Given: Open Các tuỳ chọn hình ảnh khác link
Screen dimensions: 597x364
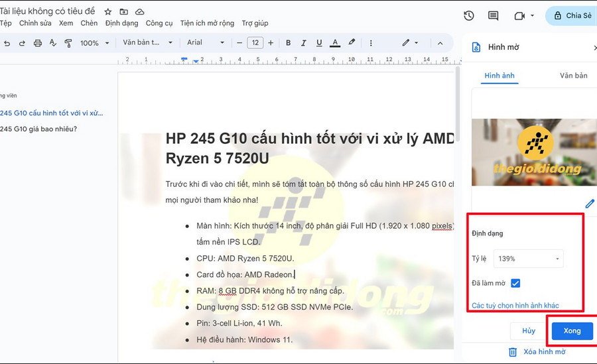Looking at the screenshot, I should pos(515,306).
